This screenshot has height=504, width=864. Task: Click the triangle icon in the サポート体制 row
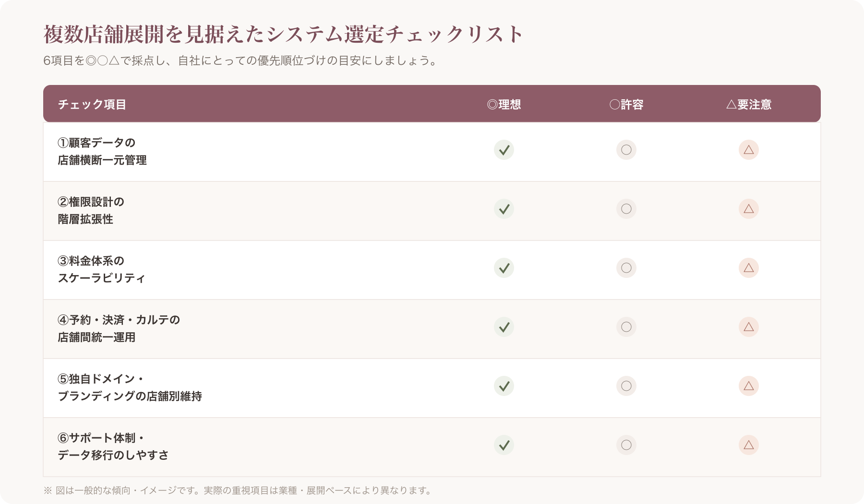pyautogui.click(x=749, y=445)
